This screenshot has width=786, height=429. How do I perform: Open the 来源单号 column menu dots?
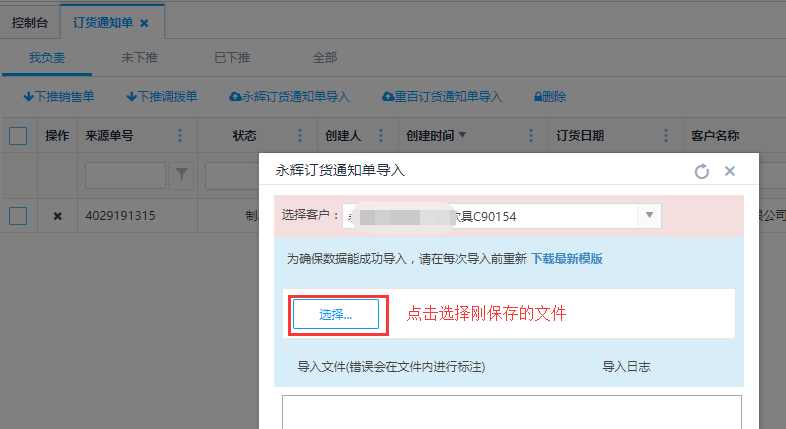180,136
